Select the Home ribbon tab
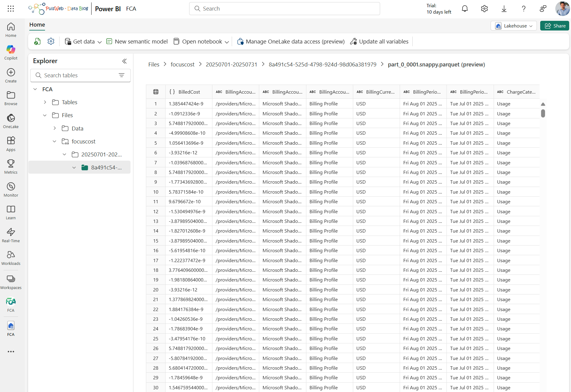Screen dimensions: 571x392 (x=37, y=25)
